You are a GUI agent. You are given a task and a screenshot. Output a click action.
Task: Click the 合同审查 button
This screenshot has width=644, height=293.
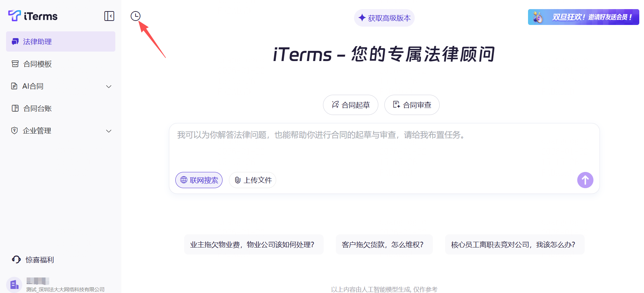point(412,105)
